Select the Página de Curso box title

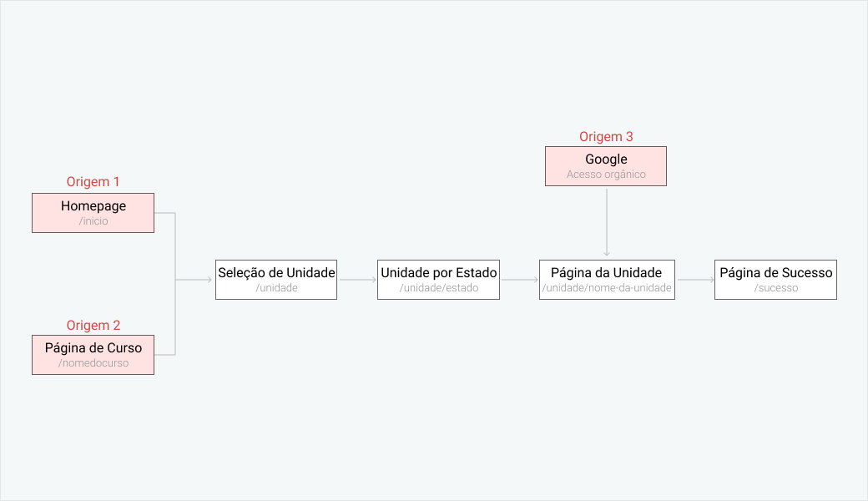[93, 348]
